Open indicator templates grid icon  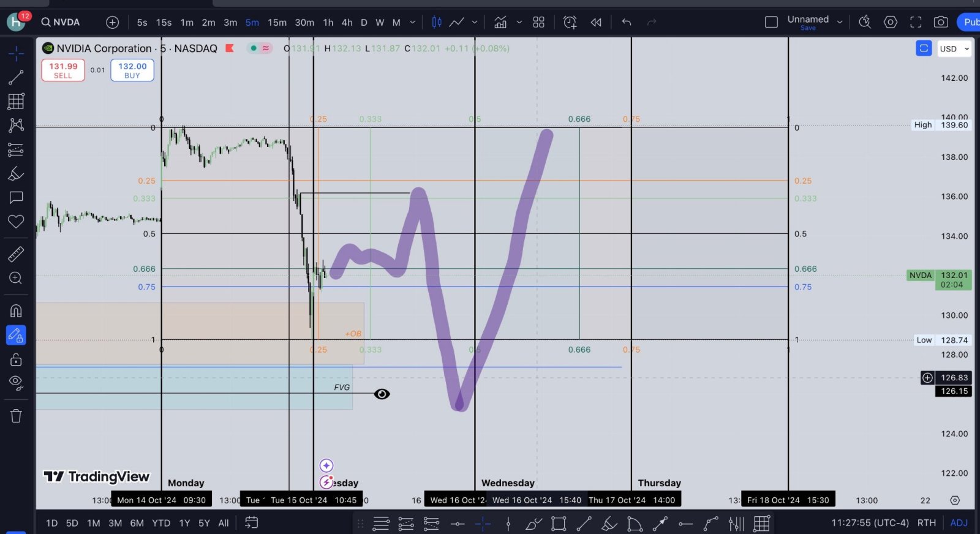click(x=538, y=22)
